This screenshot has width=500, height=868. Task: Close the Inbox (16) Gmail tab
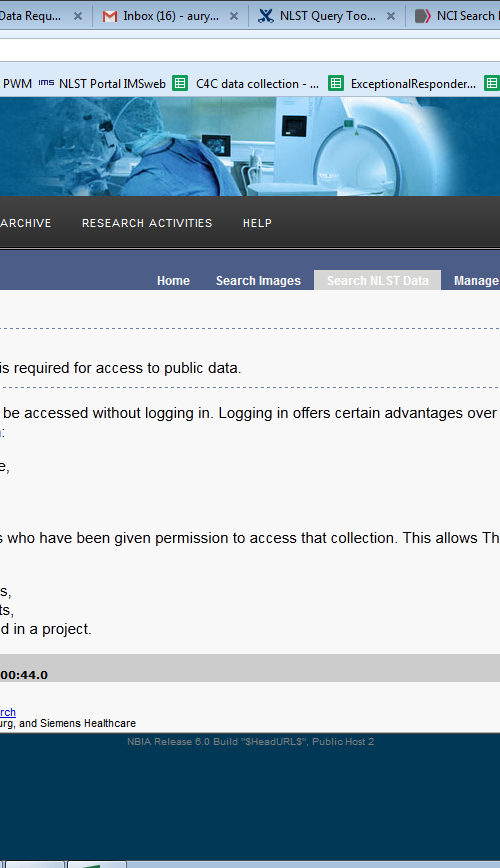click(234, 17)
